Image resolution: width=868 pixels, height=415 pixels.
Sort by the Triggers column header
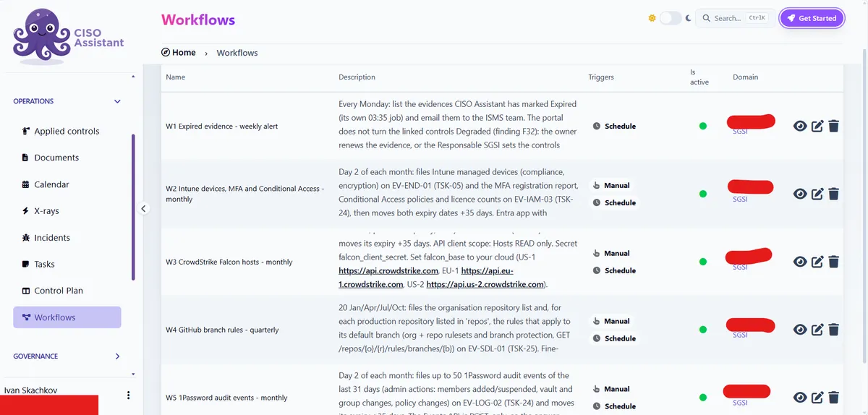coord(601,77)
